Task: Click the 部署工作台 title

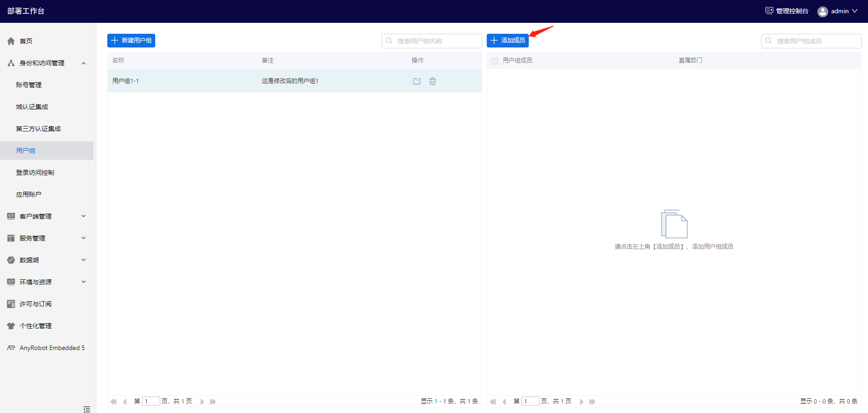Action: pos(26,11)
